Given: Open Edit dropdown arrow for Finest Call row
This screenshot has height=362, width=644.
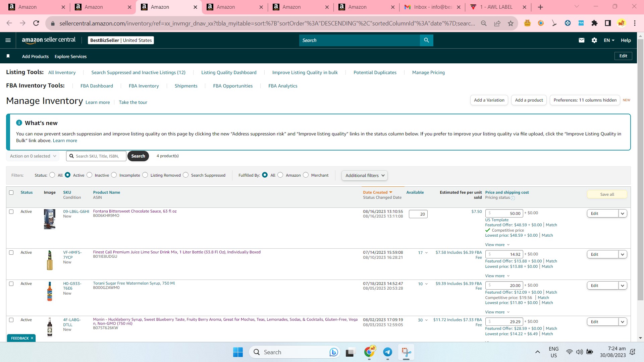Looking at the screenshot, I should tap(623, 254).
